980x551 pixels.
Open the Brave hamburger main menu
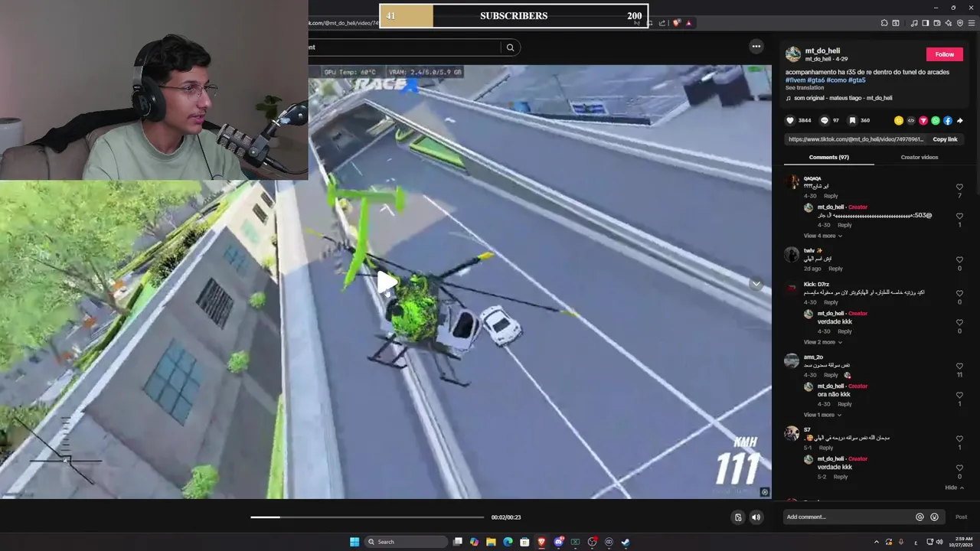972,23
